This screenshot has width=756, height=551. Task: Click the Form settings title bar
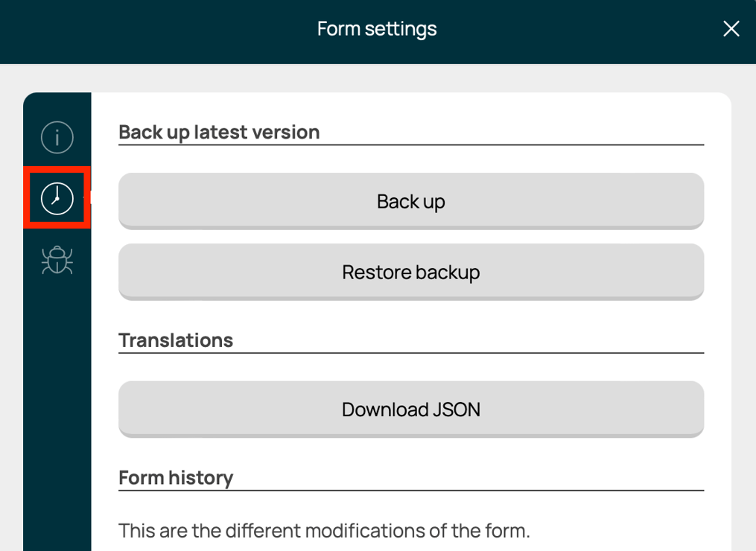(377, 29)
